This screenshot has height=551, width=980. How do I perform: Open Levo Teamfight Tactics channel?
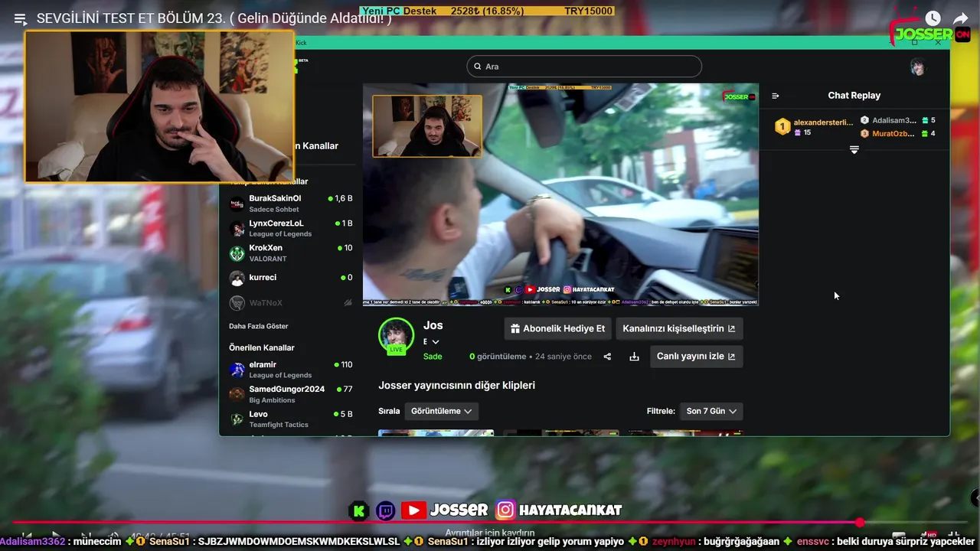click(291, 419)
